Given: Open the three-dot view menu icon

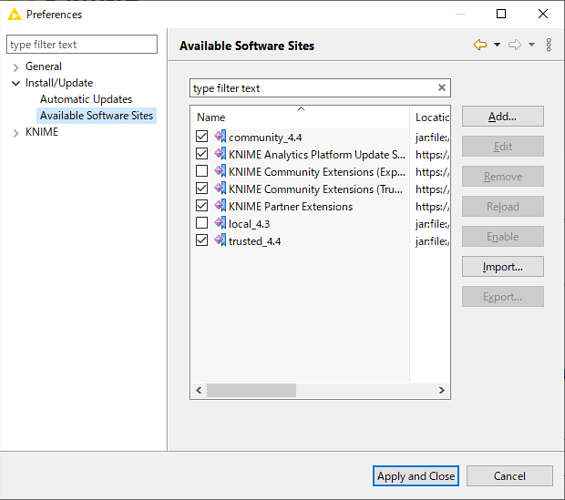Looking at the screenshot, I should [548, 45].
